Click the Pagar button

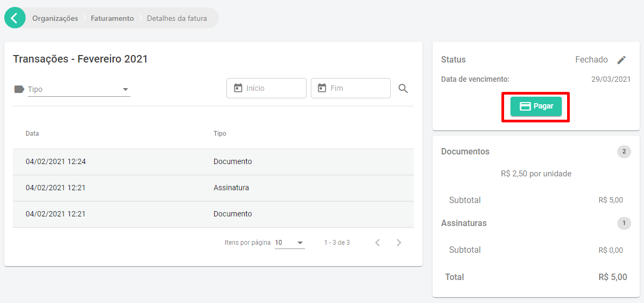[536, 106]
